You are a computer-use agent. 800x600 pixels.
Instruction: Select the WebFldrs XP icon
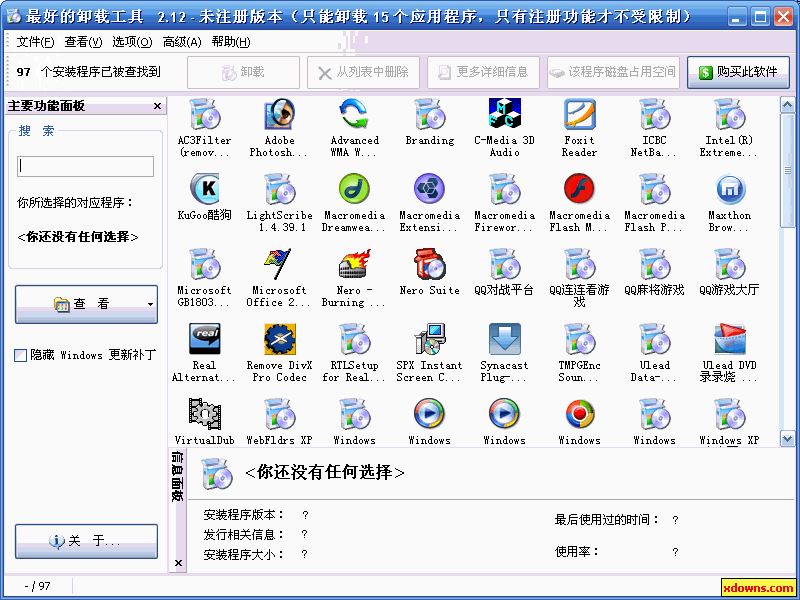coord(280,414)
